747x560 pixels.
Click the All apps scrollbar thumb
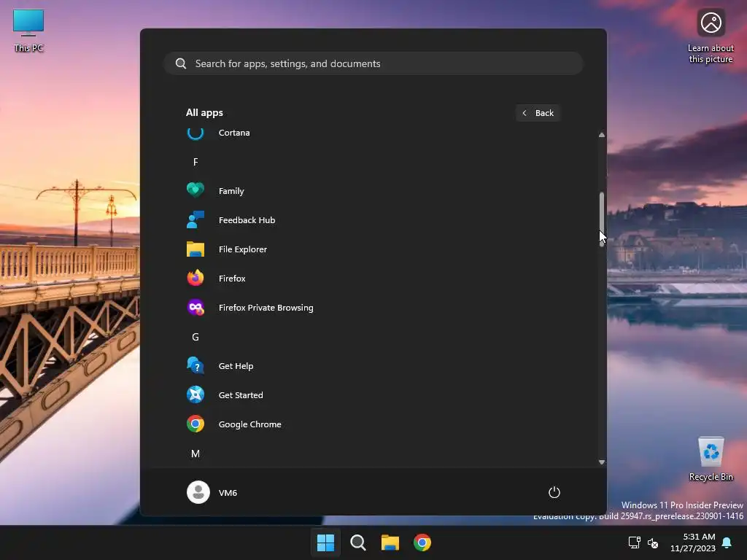tap(602, 219)
